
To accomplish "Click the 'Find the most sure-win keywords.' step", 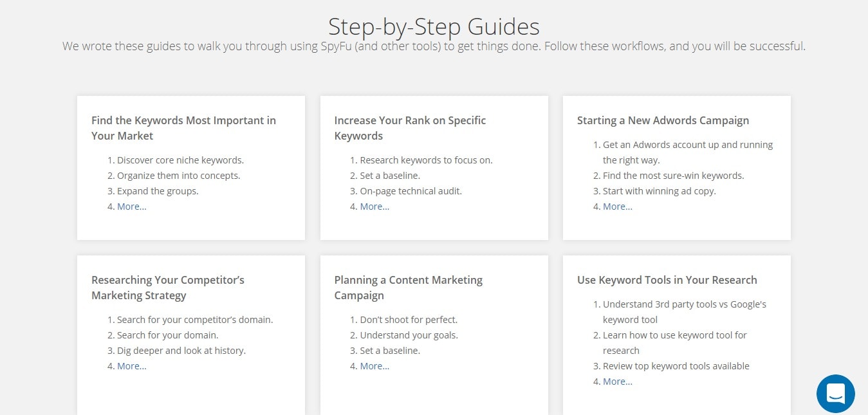I will point(673,176).
